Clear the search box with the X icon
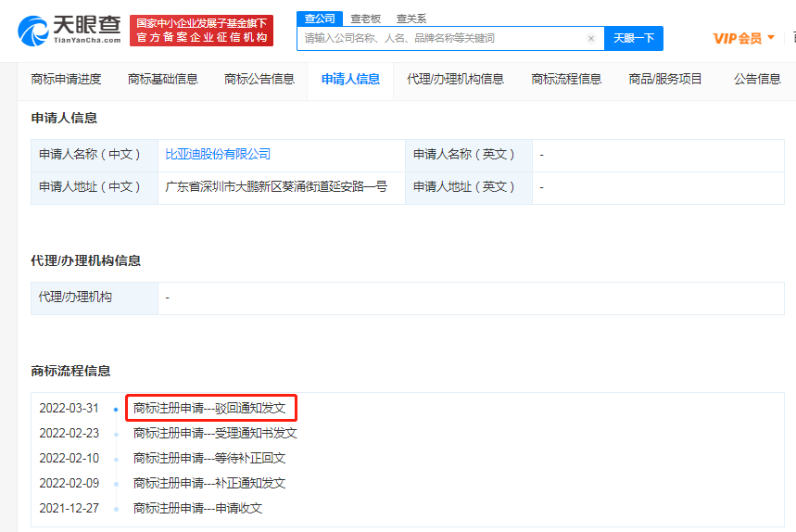The height and width of the screenshot is (532, 796). (591, 38)
